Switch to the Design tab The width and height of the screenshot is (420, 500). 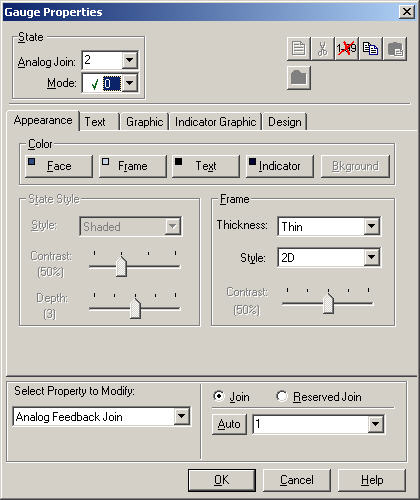click(285, 122)
